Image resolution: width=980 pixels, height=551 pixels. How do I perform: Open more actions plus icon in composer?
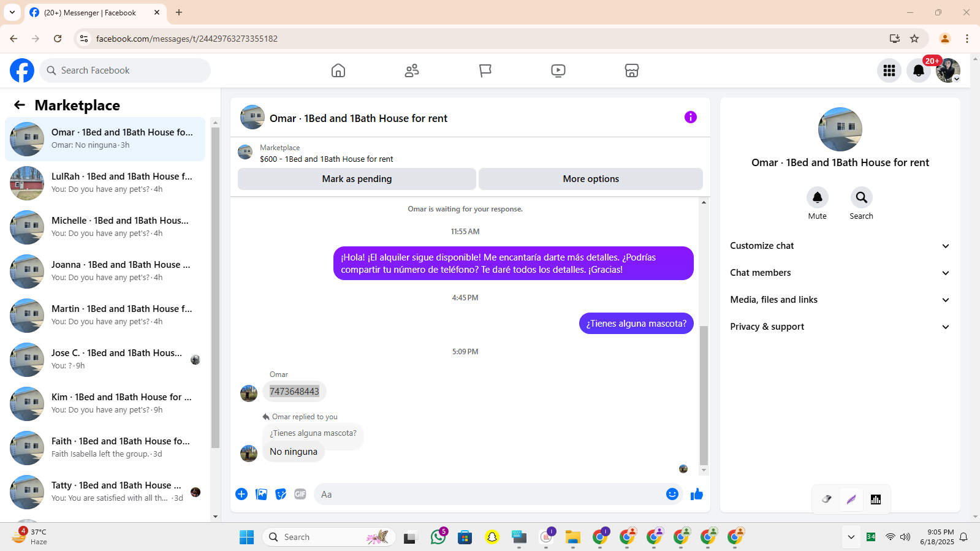click(241, 494)
